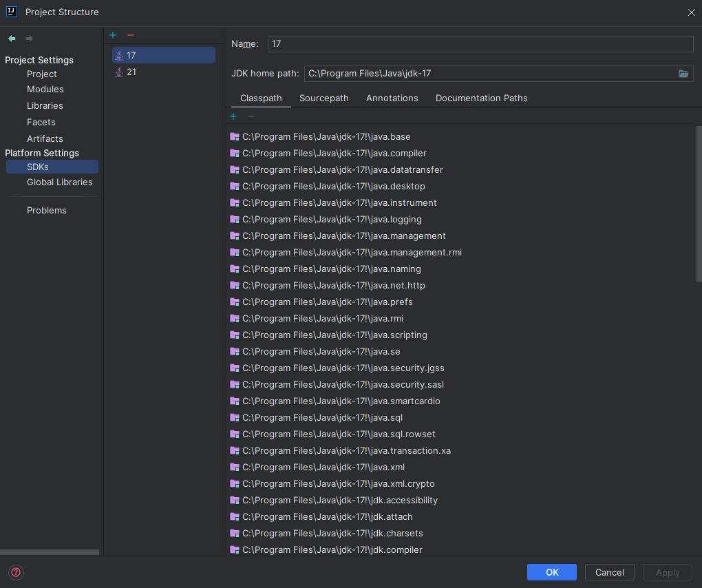This screenshot has width=702, height=588.
Task: Click folder icon for java.logging entry
Action: (235, 219)
